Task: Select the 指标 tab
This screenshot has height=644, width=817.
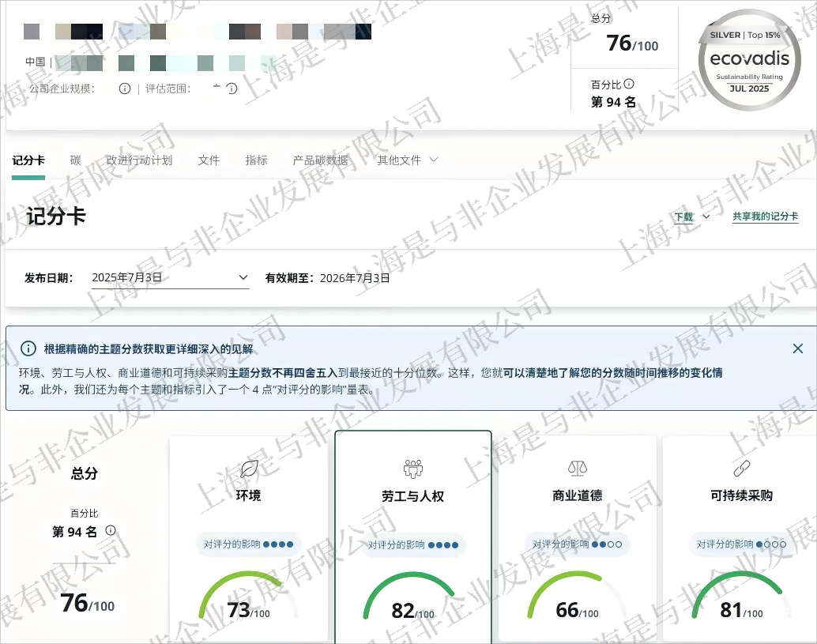Action: pyautogui.click(x=256, y=160)
